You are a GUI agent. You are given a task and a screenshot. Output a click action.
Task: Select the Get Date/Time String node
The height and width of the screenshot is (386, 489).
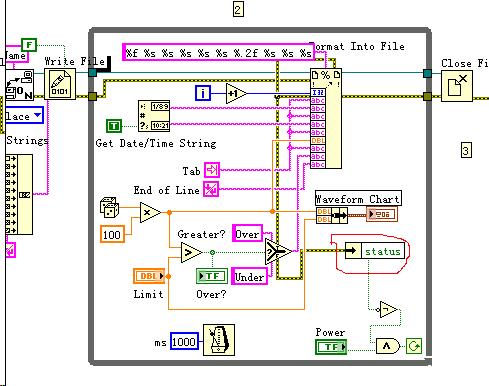154,116
